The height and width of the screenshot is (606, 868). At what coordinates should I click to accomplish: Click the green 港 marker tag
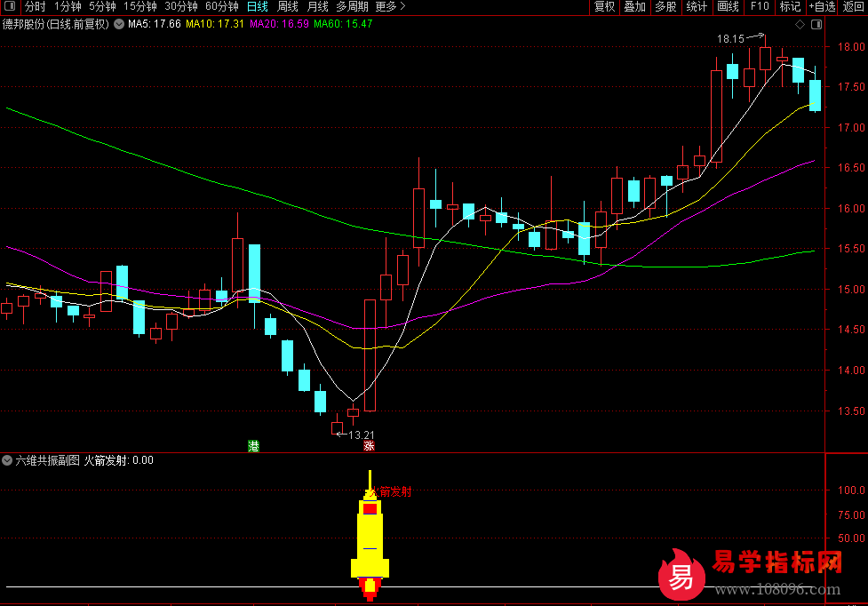[253, 446]
